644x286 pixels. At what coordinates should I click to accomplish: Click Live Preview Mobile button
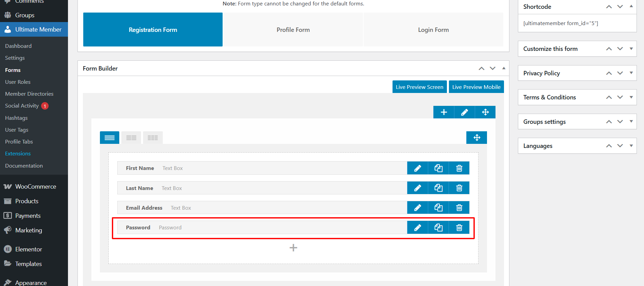(x=476, y=87)
